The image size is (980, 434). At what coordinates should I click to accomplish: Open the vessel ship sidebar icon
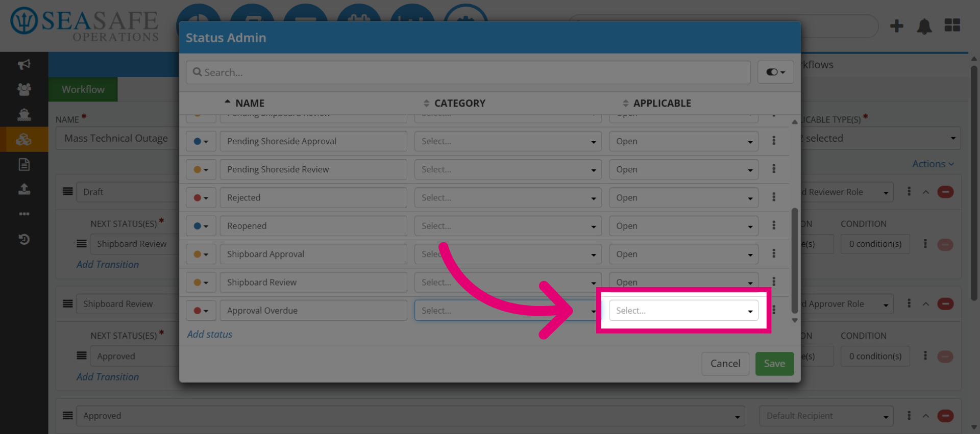click(24, 114)
